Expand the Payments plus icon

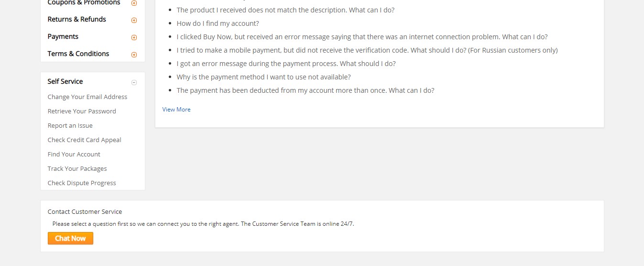tap(134, 37)
